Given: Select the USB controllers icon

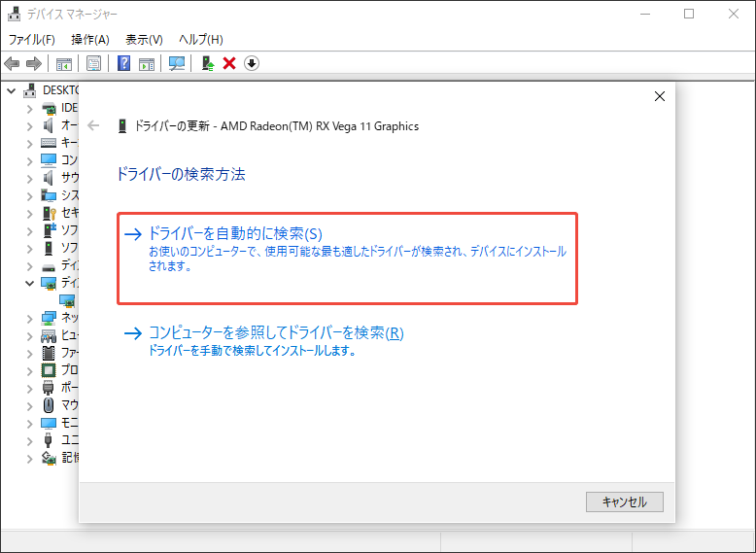Looking at the screenshot, I should tap(49, 440).
